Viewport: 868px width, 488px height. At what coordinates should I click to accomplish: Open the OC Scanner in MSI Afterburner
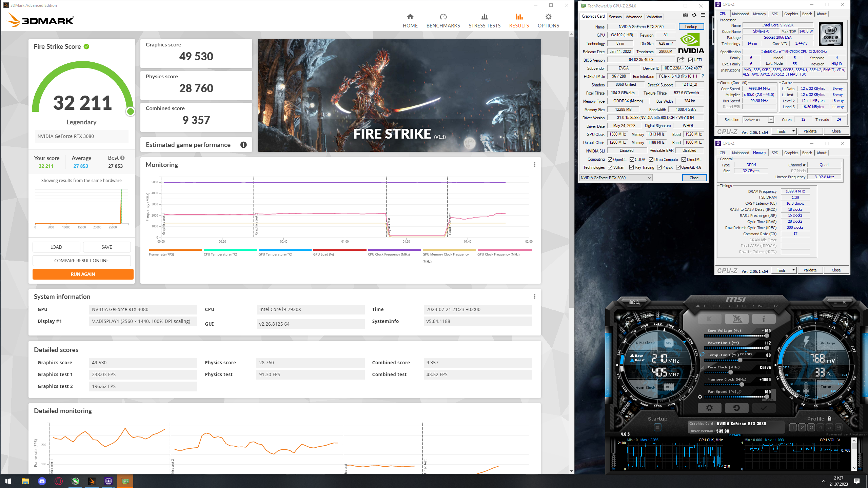click(634, 302)
